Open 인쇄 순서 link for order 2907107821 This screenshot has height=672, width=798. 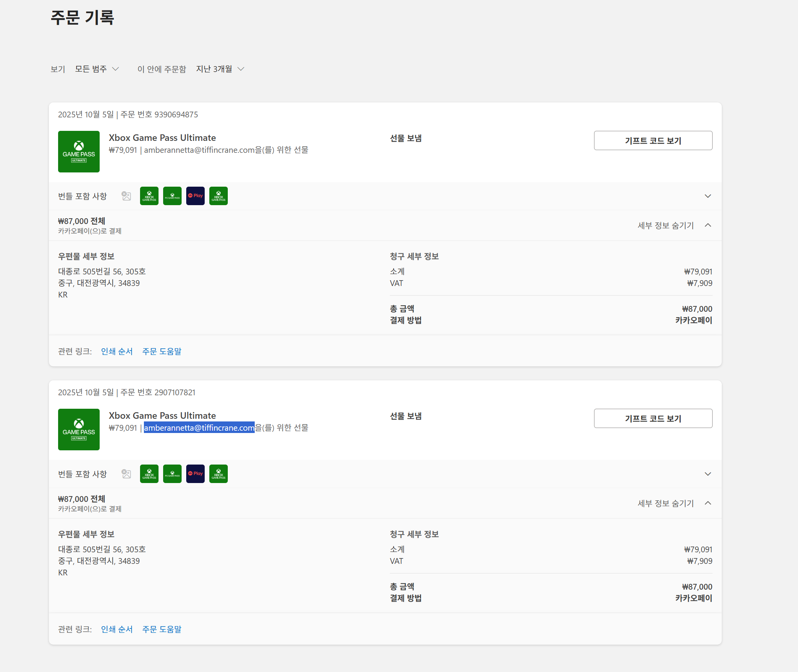point(117,629)
